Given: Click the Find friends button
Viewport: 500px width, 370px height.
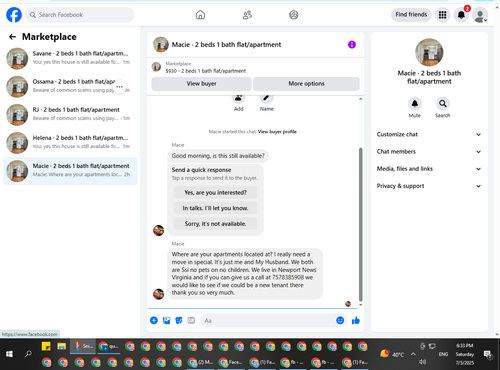Looking at the screenshot, I should point(411,15).
